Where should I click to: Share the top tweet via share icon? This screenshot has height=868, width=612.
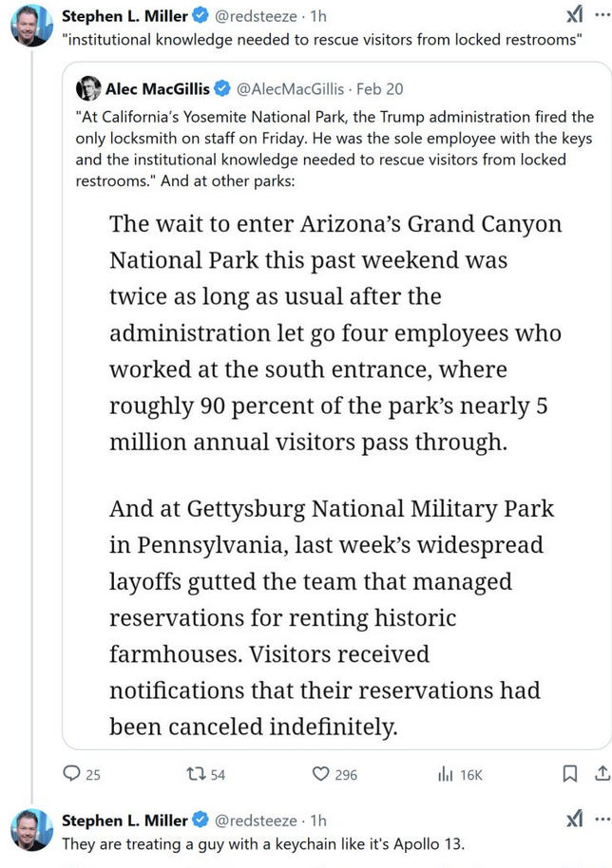(x=601, y=774)
